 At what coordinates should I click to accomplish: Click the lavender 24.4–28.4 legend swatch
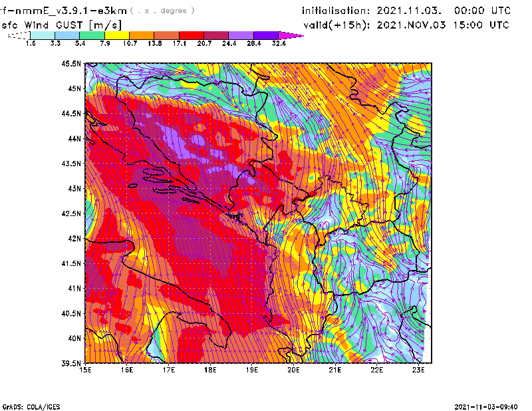(x=241, y=35)
